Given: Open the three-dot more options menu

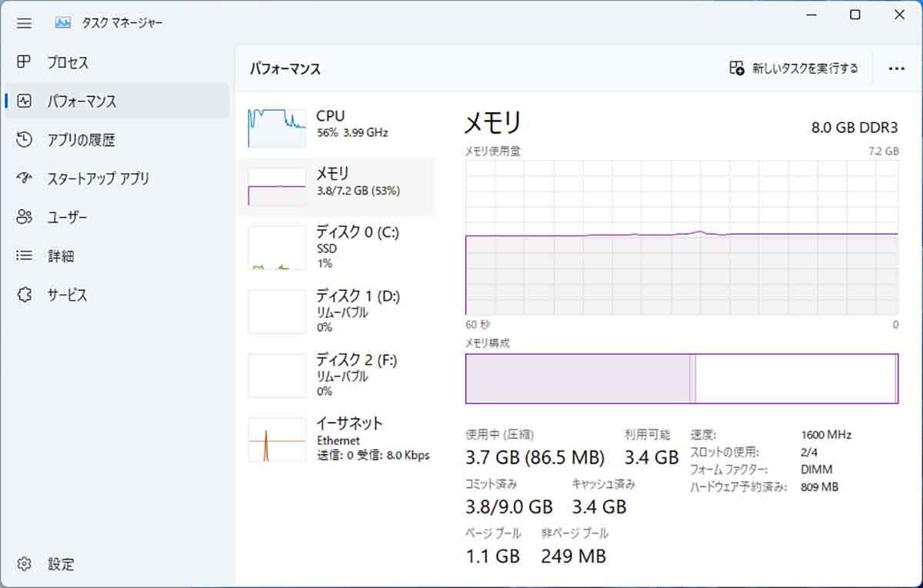Looking at the screenshot, I should (896, 68).
